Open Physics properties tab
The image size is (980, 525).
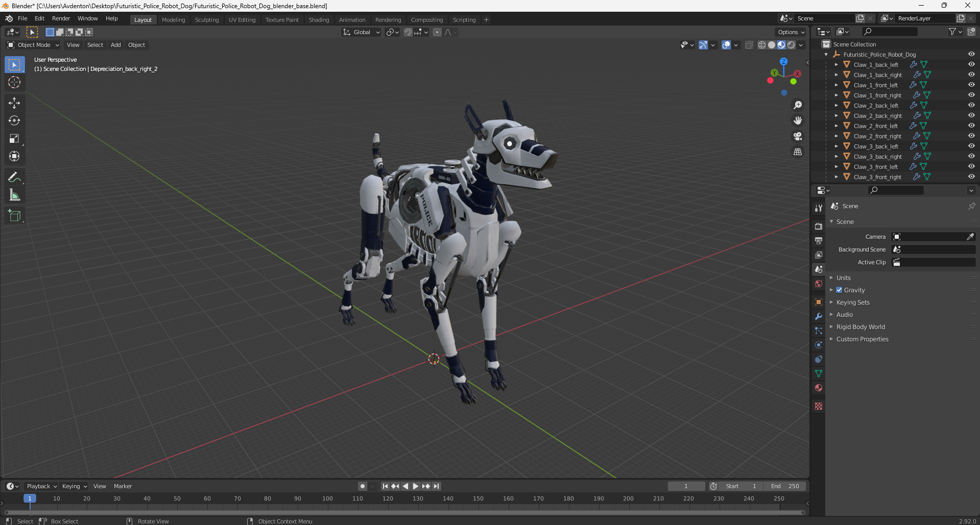819,345
